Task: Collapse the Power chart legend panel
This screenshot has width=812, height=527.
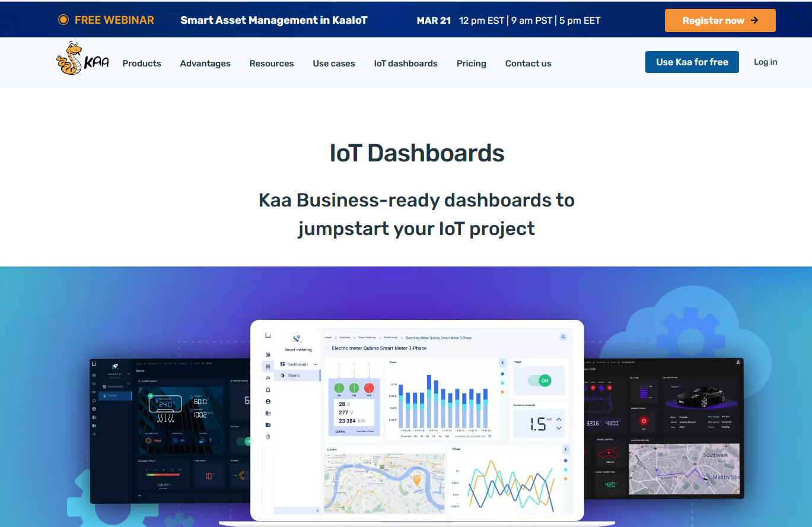Action: click(502, 363)
